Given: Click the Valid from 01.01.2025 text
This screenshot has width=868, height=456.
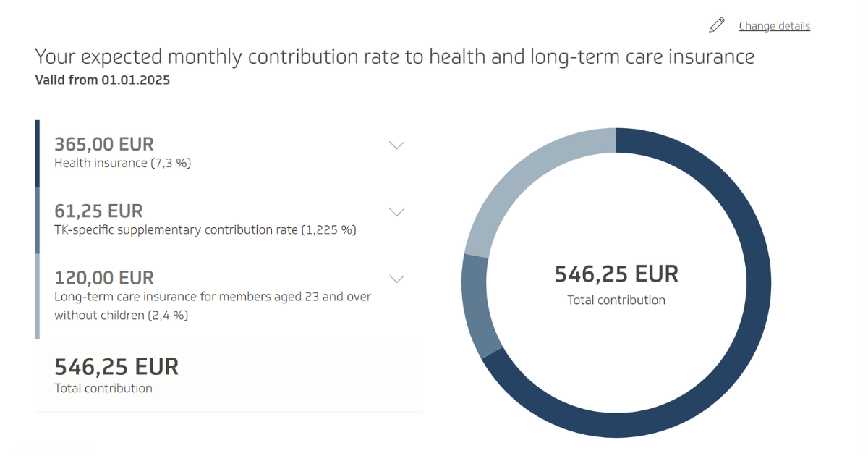Looking at the screenshot, I should [x=103, y=80].
